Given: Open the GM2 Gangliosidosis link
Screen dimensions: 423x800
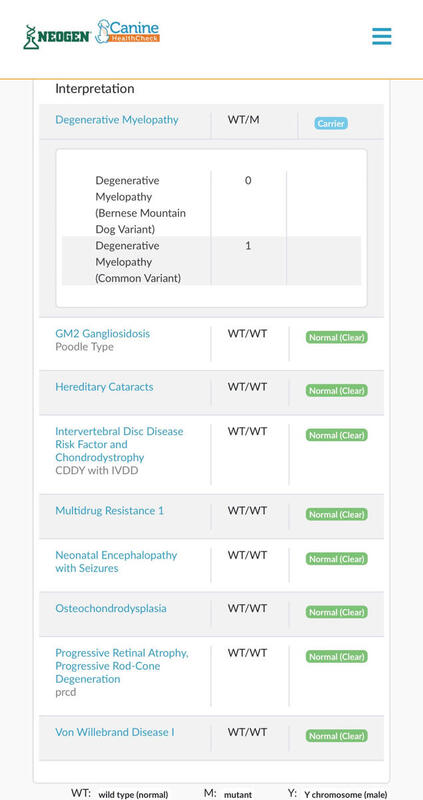Looking at the screenshot, I should (103, 333).
